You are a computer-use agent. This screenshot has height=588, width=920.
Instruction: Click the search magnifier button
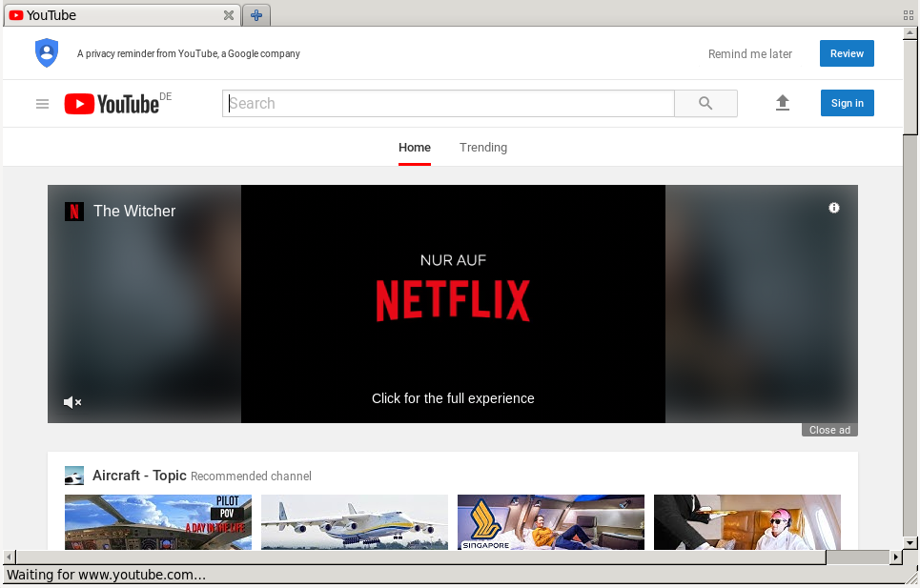point(705,103)
